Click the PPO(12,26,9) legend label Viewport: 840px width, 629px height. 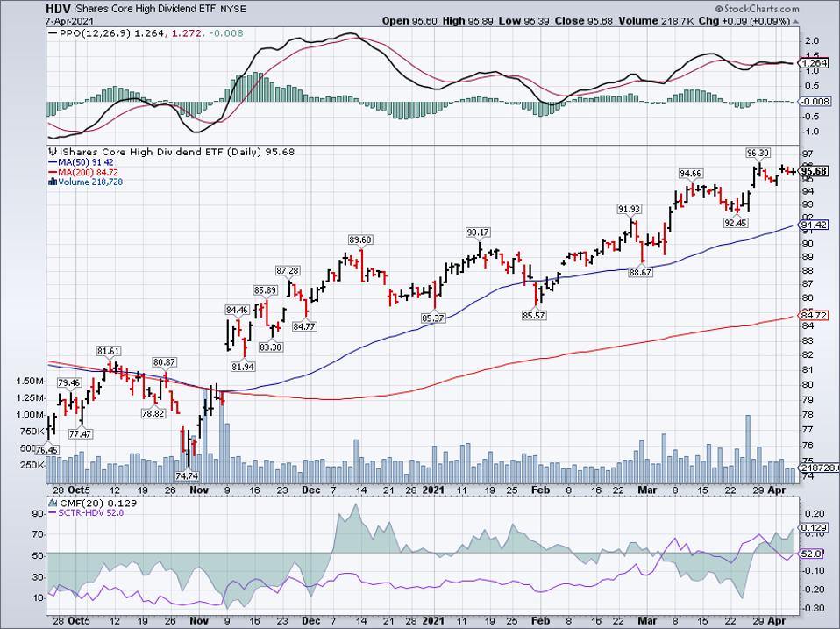96,33
